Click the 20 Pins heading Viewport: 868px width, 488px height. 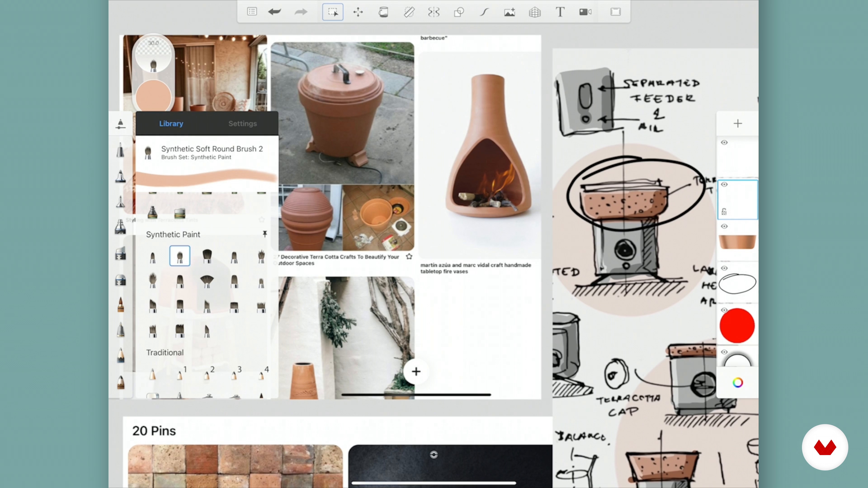(154, 431)
